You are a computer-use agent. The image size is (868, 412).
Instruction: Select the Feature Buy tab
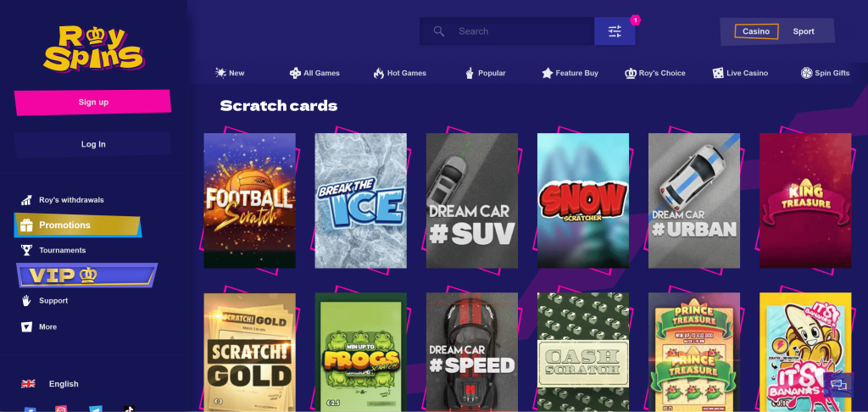click(570, 73)
